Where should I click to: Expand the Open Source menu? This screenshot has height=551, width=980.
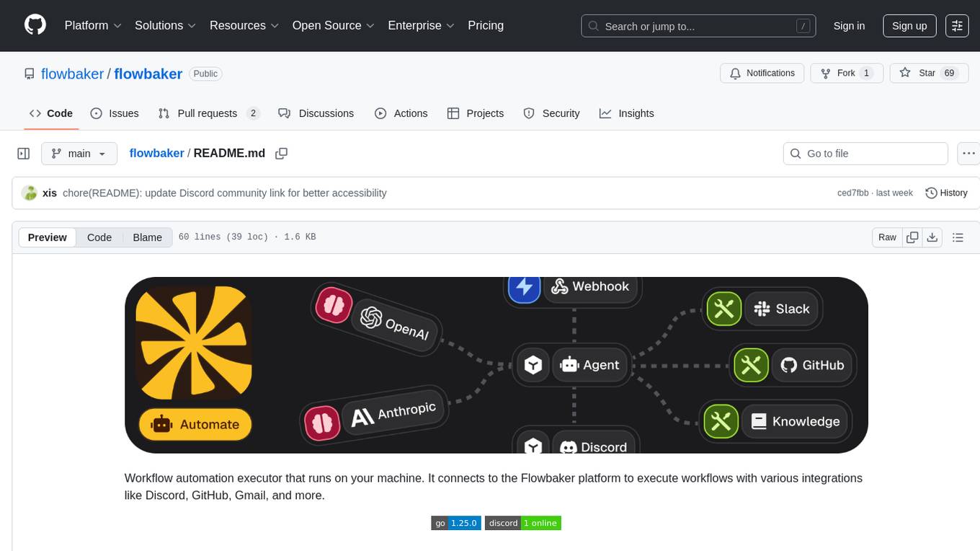334,25
